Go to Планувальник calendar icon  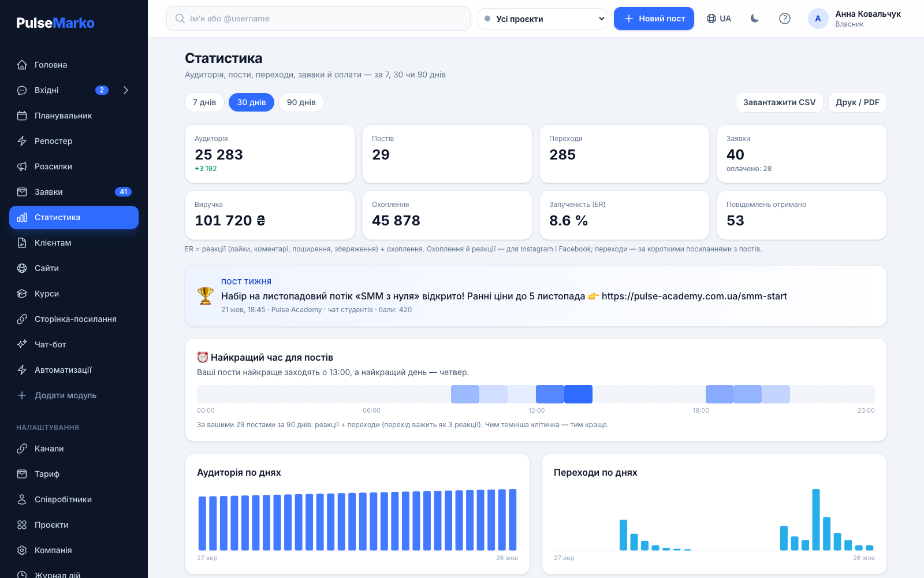[x=22, y=116]
